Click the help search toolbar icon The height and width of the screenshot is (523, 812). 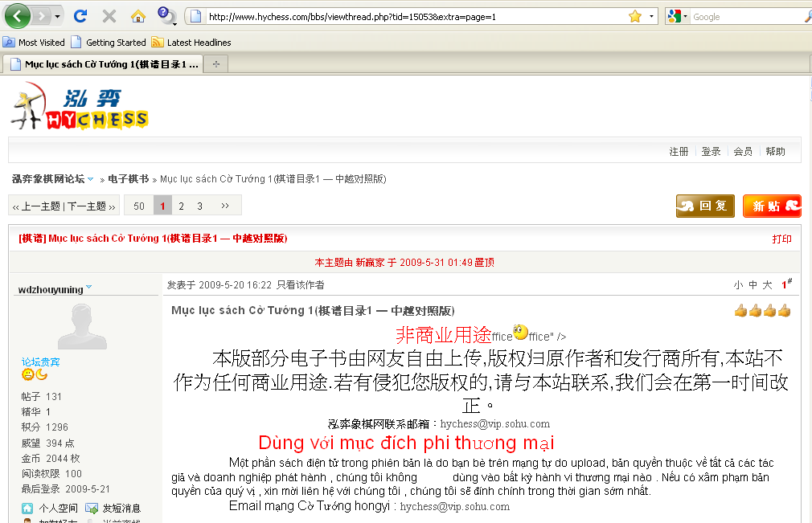click(166, 15)
